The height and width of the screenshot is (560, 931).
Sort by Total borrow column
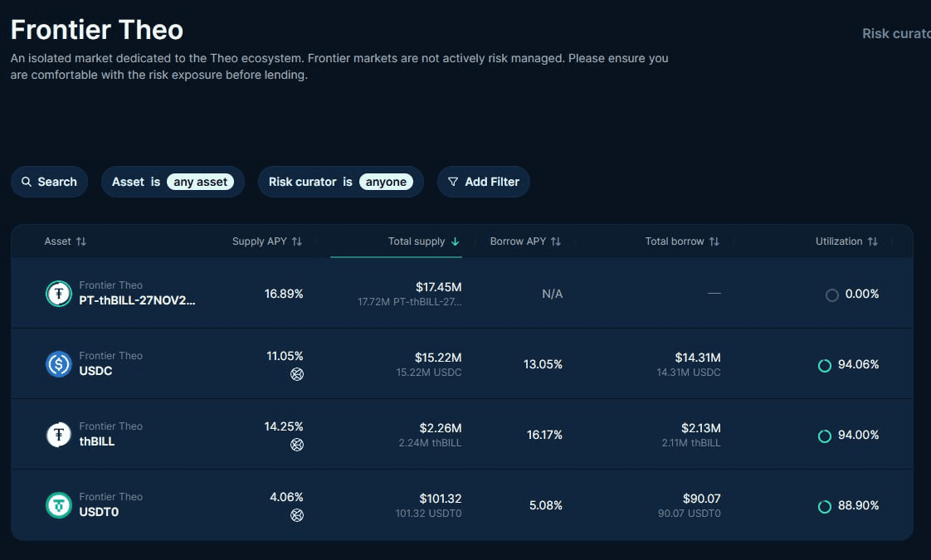pyautogui.click(x=682, y=241)
